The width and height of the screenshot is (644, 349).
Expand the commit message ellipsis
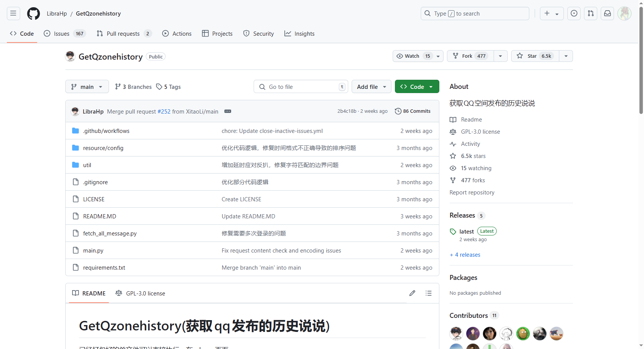coord(228,111)
